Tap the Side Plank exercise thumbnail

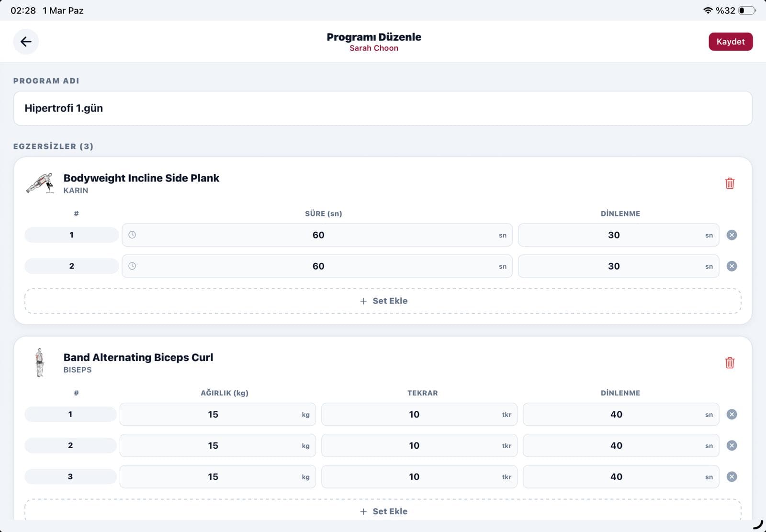point(40,183)
